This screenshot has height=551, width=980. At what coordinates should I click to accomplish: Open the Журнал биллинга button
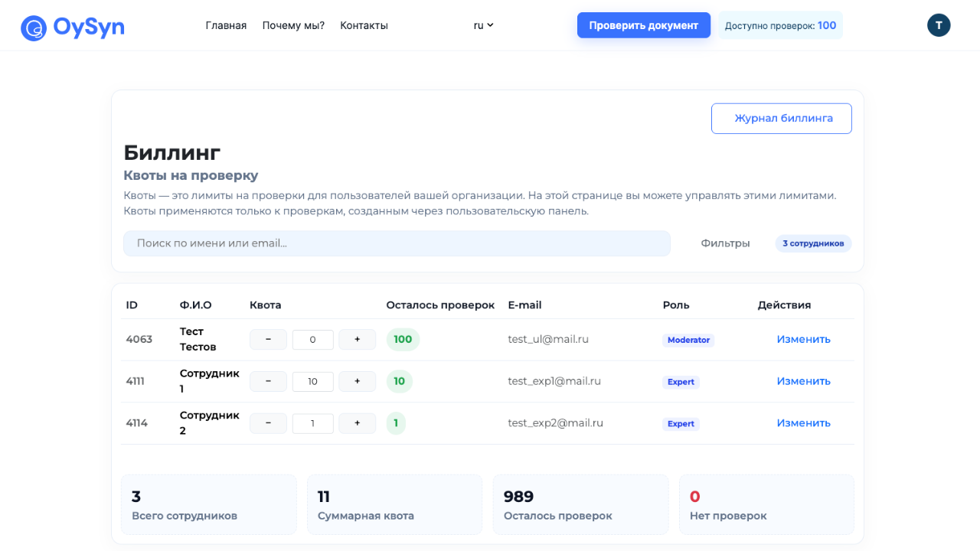781,119
